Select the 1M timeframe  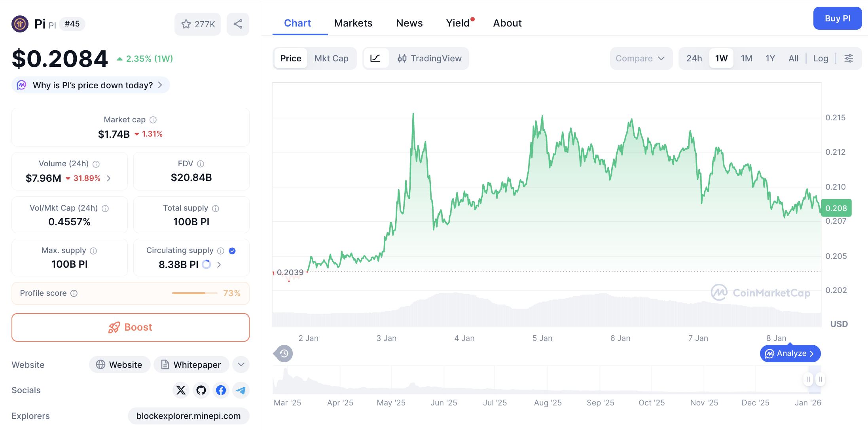[746, 58]
